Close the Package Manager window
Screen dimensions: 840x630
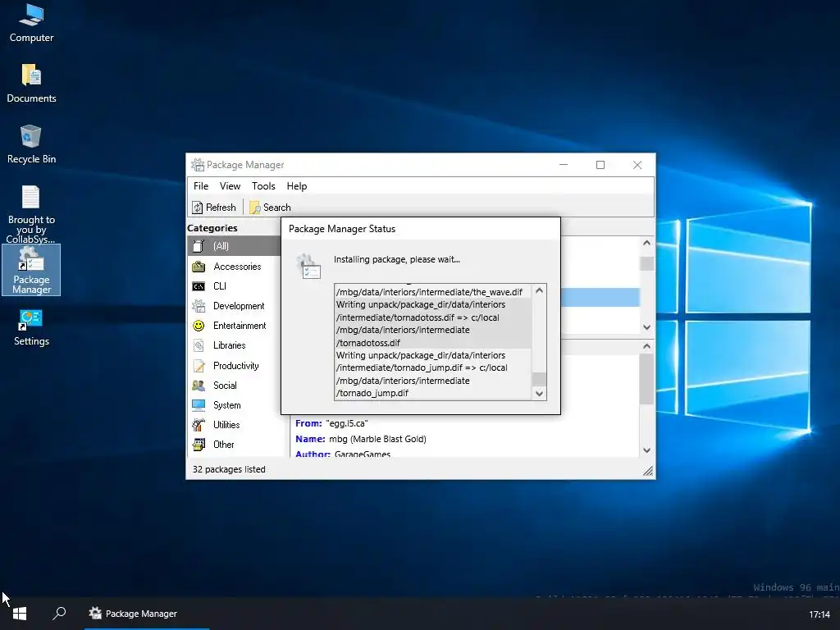pos(637,165)
